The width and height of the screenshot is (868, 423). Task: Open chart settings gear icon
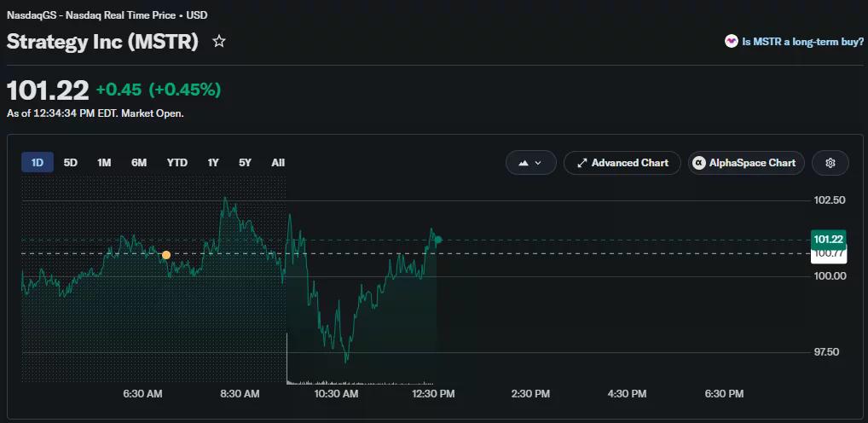click(830, 163)
